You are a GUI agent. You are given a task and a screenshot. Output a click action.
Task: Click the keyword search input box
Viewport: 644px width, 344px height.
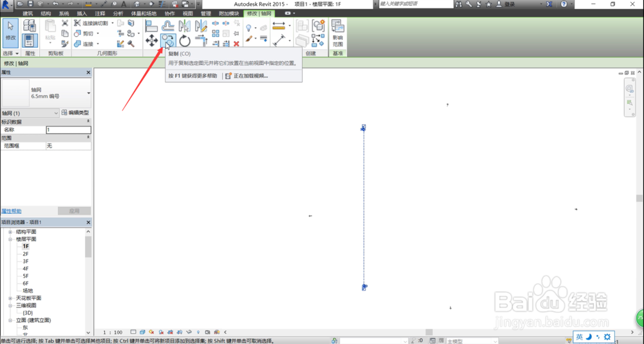(415, 4)
